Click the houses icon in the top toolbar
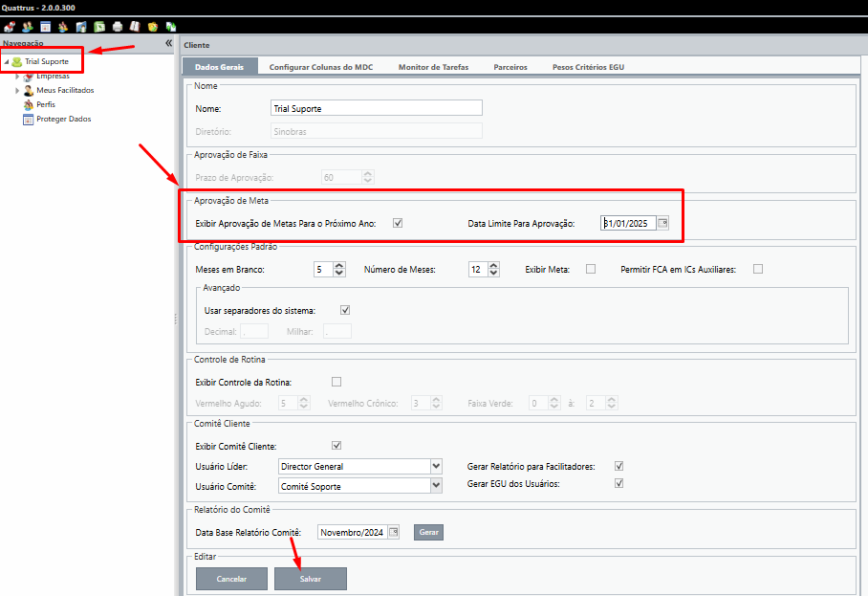This screenshot has width=868, height=596. click(x=10, y=27)
